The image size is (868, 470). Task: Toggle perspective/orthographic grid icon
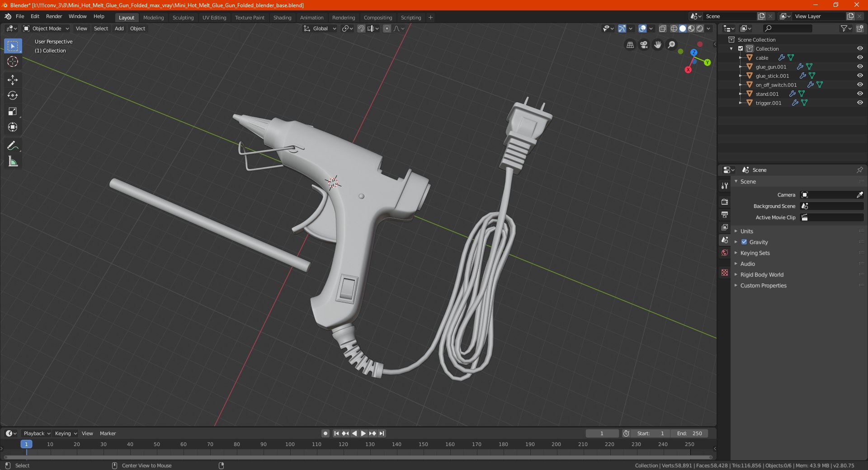630,45
